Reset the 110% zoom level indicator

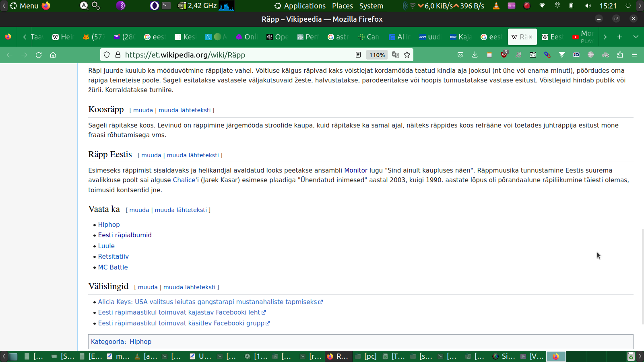[x=377, y=55]
